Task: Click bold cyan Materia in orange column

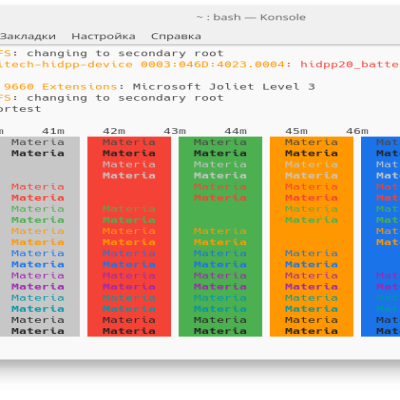Action: click(x=311, y=309)
